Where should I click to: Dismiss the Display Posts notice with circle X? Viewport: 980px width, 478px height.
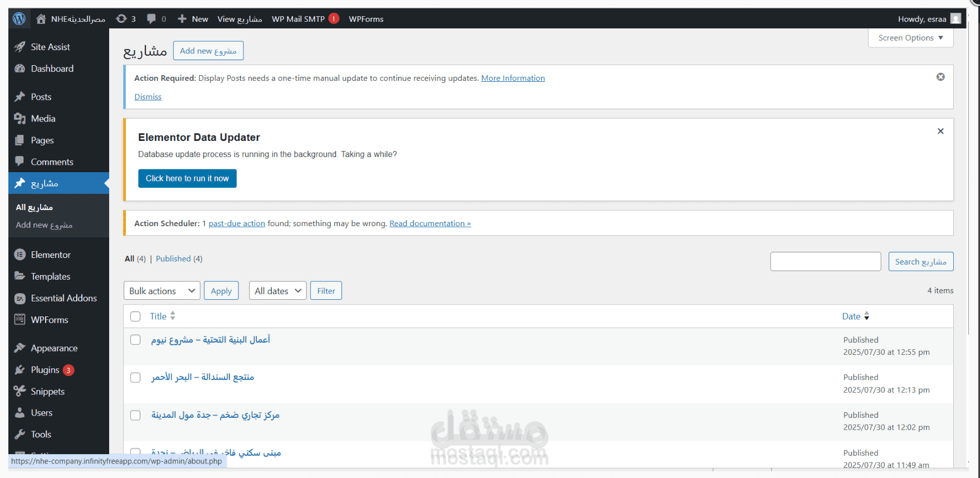point(940,77)
